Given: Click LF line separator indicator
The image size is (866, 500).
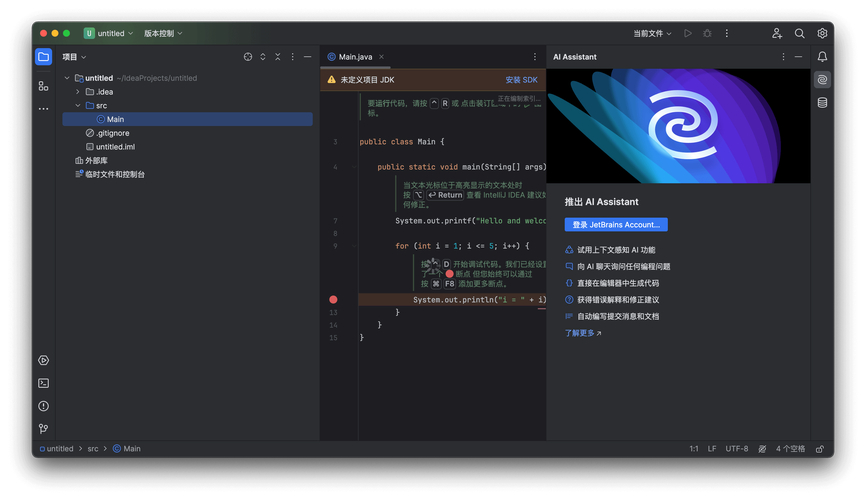Looking at the screenshot, I should tap(712, 449).
